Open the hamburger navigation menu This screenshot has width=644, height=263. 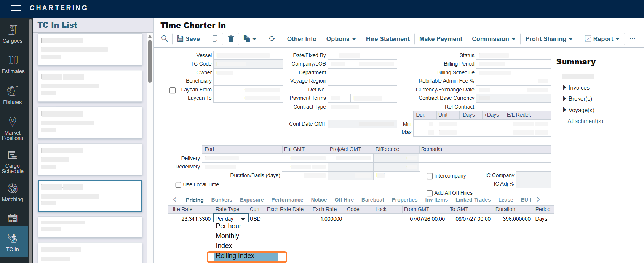pos(16,8)
